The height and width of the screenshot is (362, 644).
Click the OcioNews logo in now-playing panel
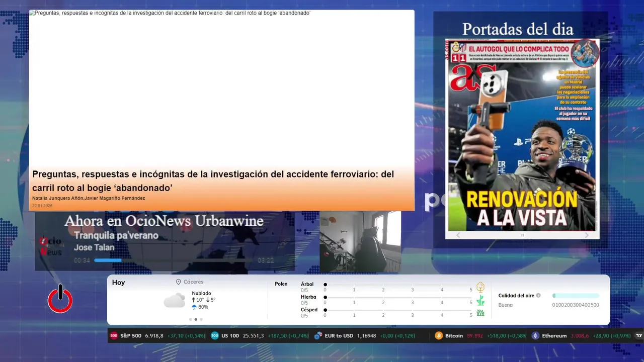51,246
